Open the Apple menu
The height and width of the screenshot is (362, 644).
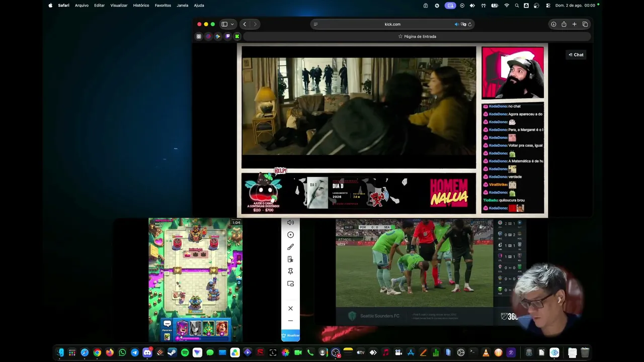50,6
